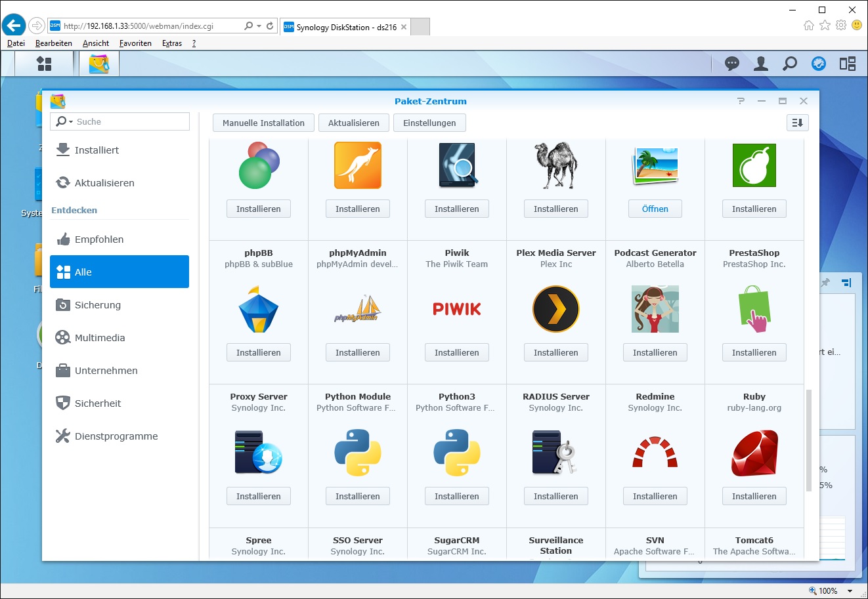868x599 pixels.
Task: Click Installieren under Plex Media Server
Action: click(556, 352)
